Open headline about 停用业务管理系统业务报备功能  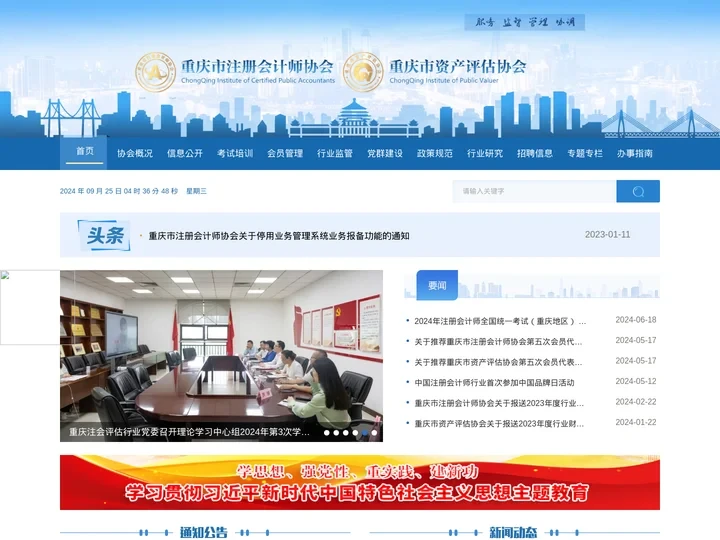coord(279,236)
